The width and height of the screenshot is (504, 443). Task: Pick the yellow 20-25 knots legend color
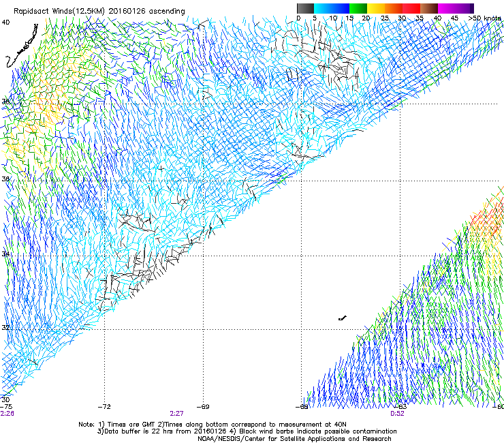[376, 8]
